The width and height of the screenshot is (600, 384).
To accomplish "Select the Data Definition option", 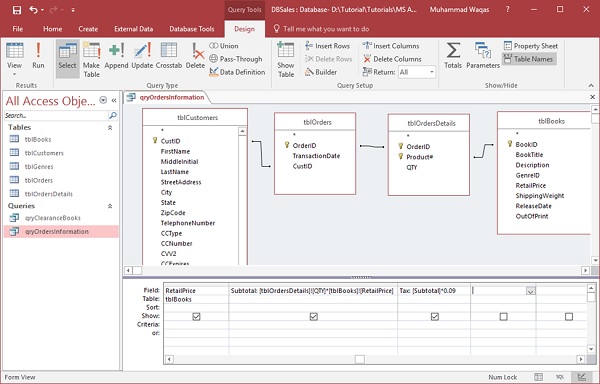I will click(x=237, y=72).
